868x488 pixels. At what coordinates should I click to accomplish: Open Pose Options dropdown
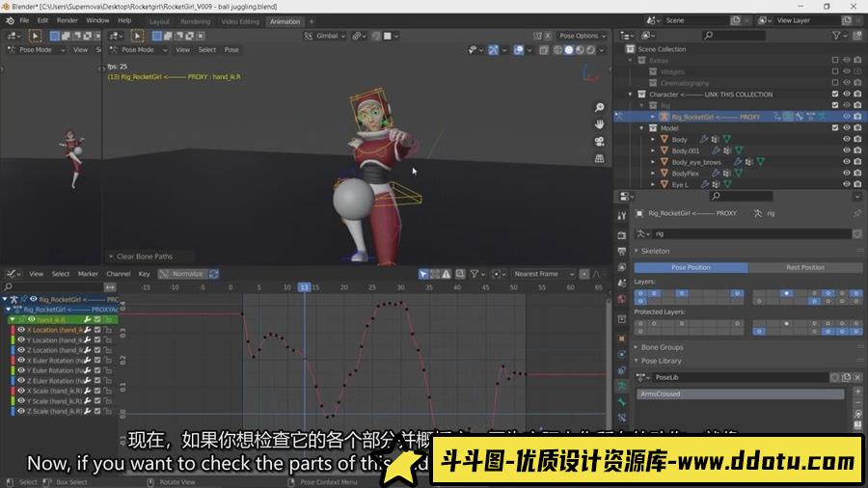tap(583, 36)
